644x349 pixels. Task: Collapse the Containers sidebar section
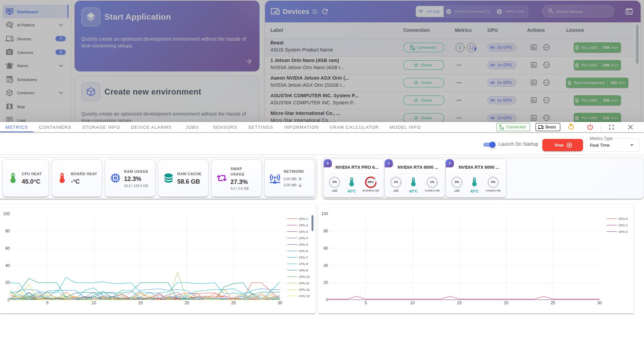pyautogui.click(x=61, y=93)
